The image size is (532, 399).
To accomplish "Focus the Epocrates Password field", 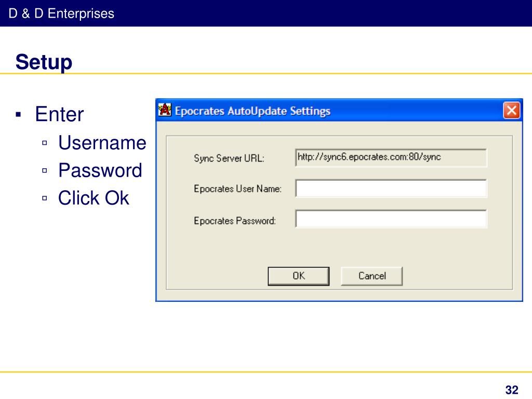I will click(391, 219).
